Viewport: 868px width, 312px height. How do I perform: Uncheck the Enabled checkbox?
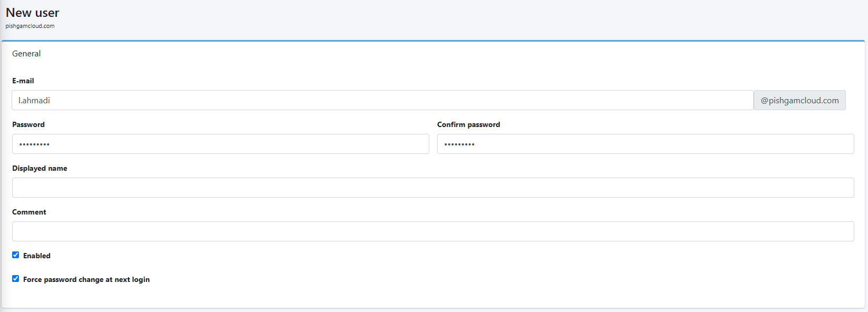16,255
